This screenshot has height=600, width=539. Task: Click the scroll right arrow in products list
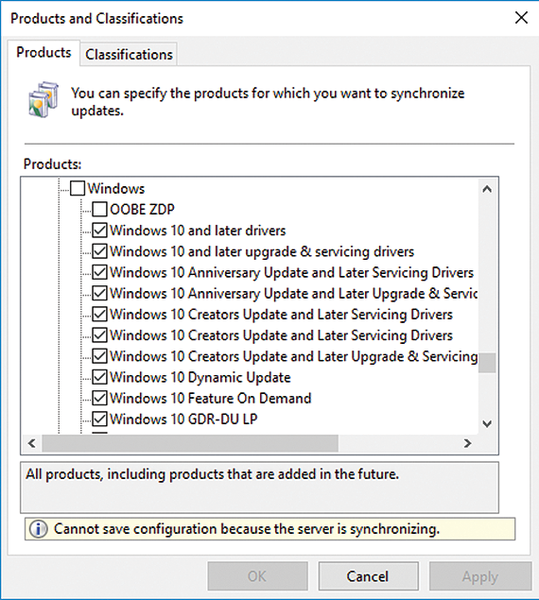467,443
